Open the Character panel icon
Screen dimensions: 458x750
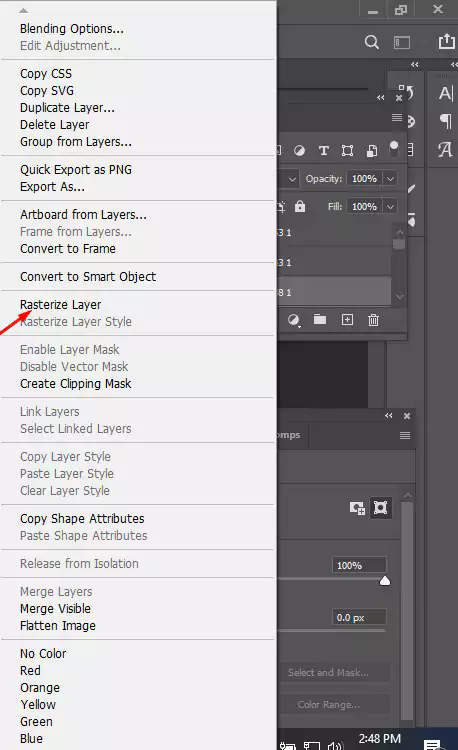click(445, 93)
